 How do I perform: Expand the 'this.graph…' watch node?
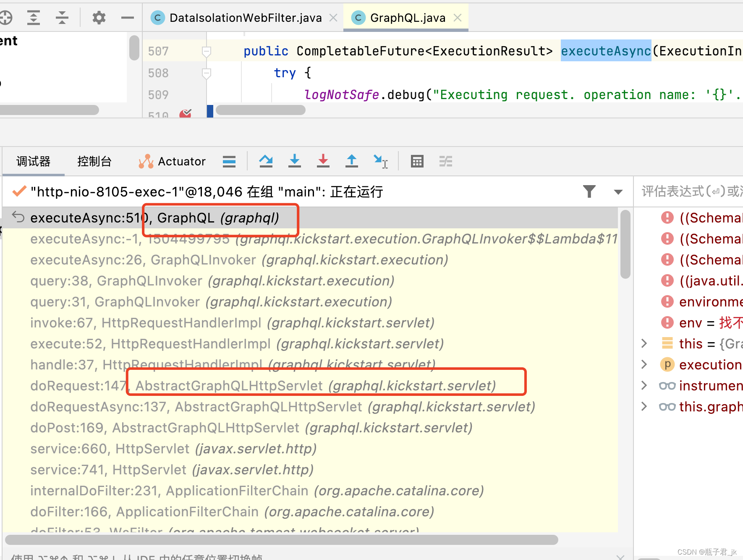click(x=644, y=406)
